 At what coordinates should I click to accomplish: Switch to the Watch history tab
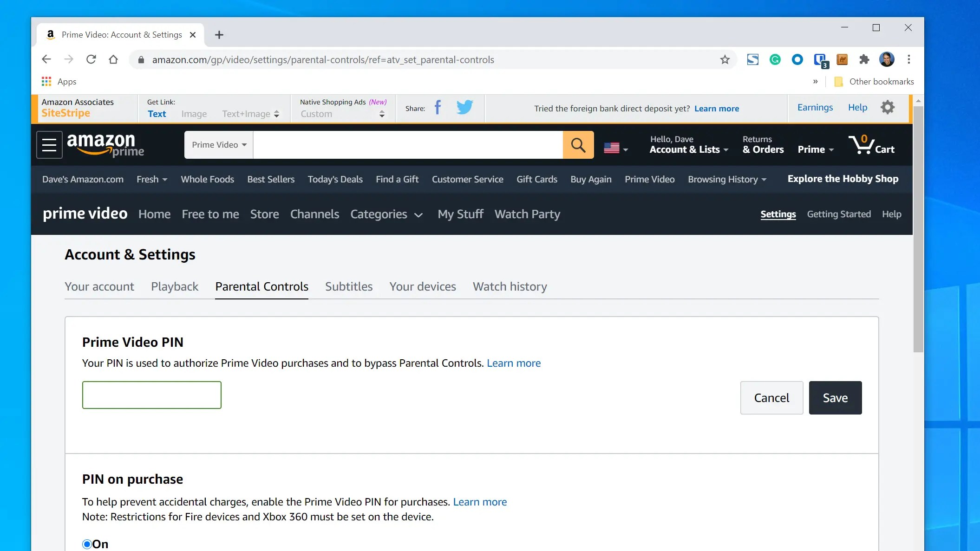coord(510,286)
